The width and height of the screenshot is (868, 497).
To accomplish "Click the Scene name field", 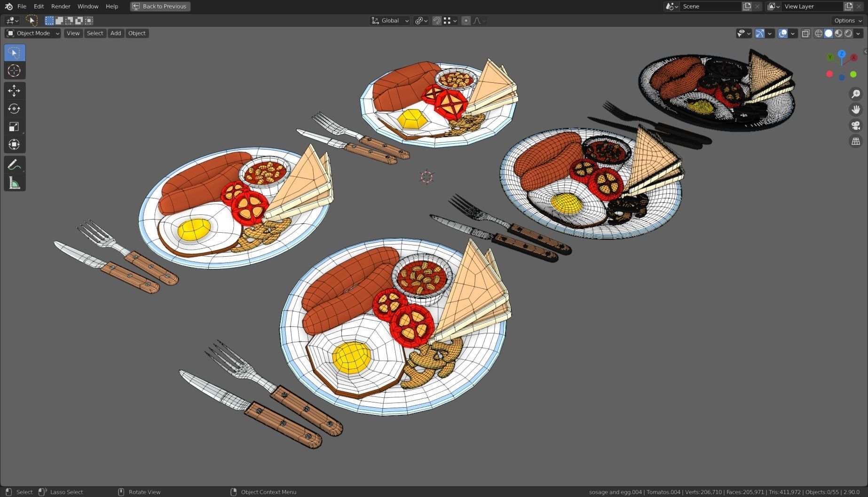I will point(710,7).
